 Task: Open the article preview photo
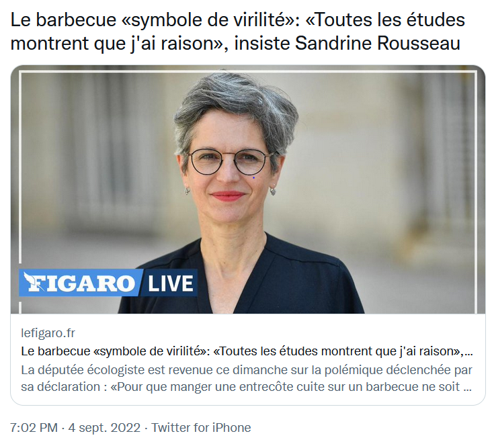click(248, 189)
